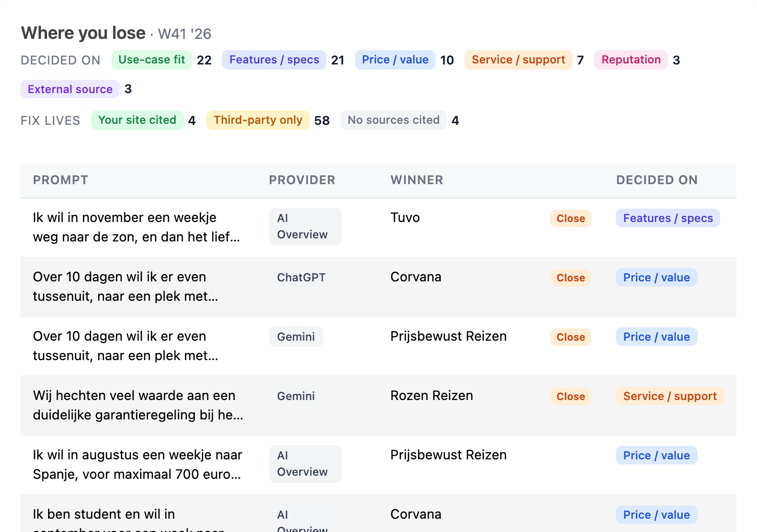Click the Price / value tag in the ChatGPT row
Viewport: 757px width, 532px height.
[656, 277]
